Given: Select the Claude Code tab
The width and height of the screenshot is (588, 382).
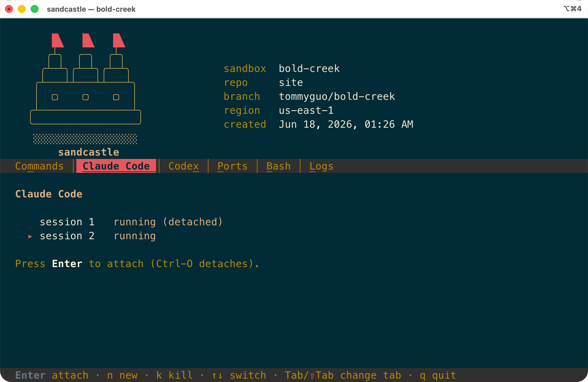Looking at the screenshot, I should click(x=116, y=166).
